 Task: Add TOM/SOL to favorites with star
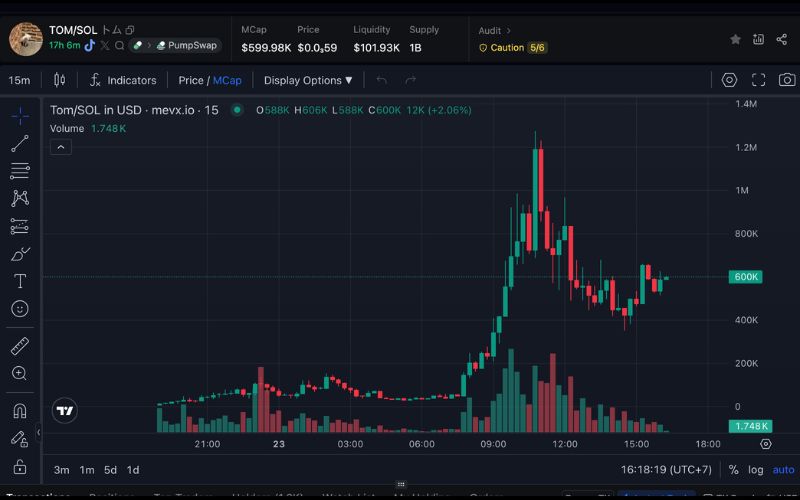(735, 39)
